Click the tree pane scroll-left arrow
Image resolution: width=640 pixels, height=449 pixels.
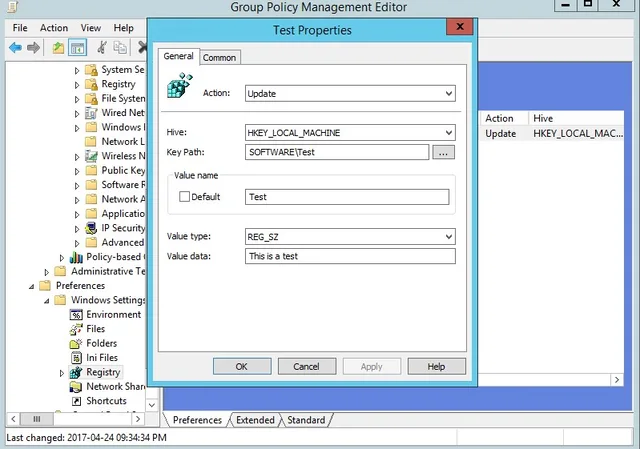point(13,419)
